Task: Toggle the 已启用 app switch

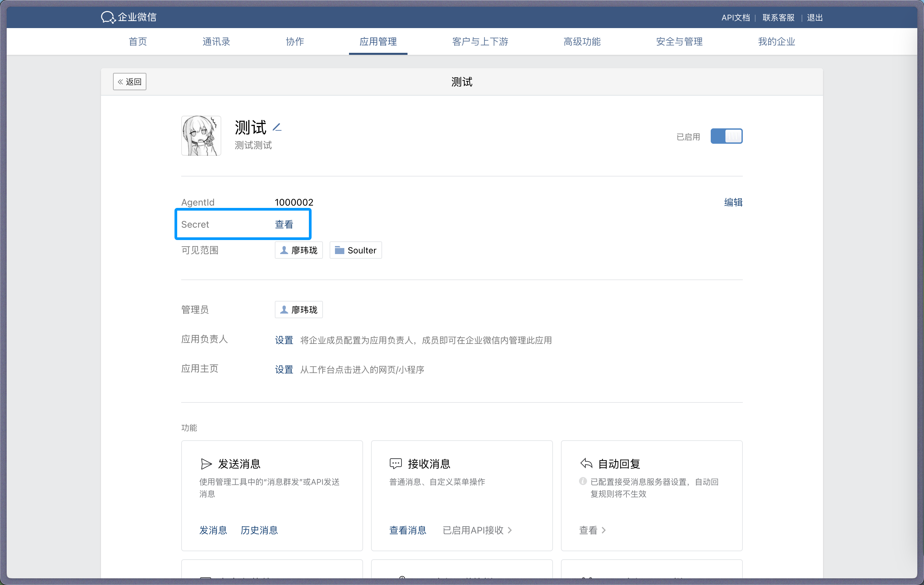Action: (726, 137)
